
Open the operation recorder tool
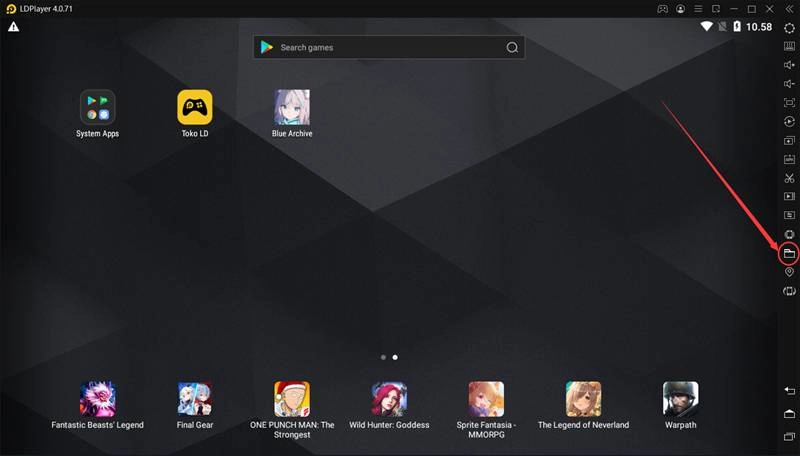click(789, 121)
